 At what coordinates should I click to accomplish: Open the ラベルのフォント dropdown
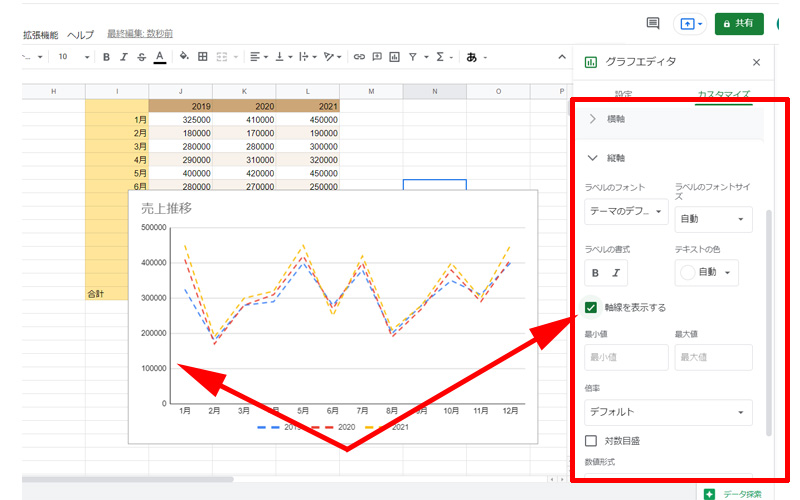pos(626,212)
